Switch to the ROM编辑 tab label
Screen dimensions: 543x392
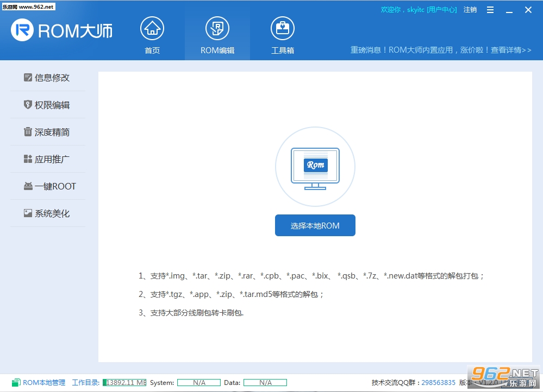tap(217, 50)
